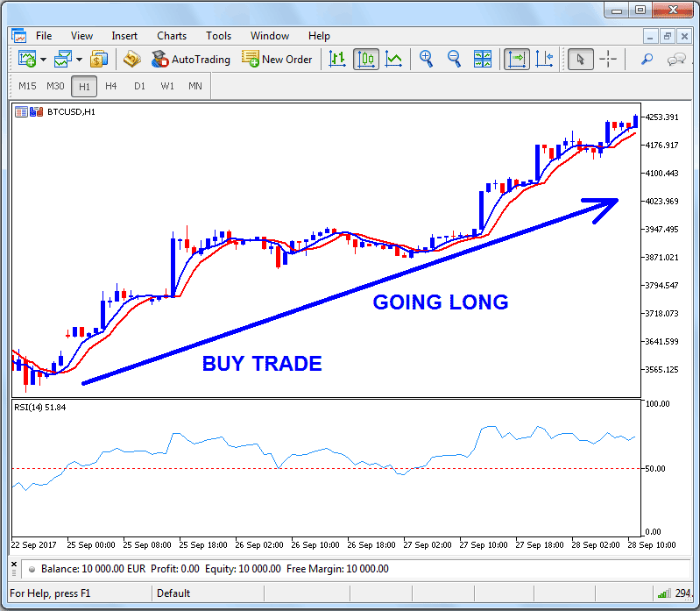Expand the Profiles dropdown arrow
Screen dimensions: 700x611
tap(79, 60)
